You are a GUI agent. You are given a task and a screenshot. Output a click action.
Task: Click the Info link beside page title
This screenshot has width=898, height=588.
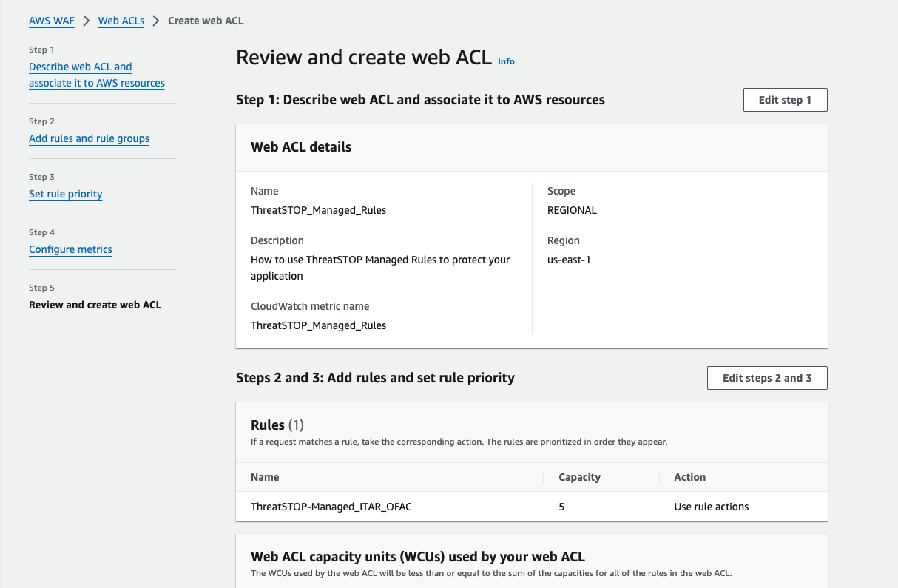[x=506, y=61]
